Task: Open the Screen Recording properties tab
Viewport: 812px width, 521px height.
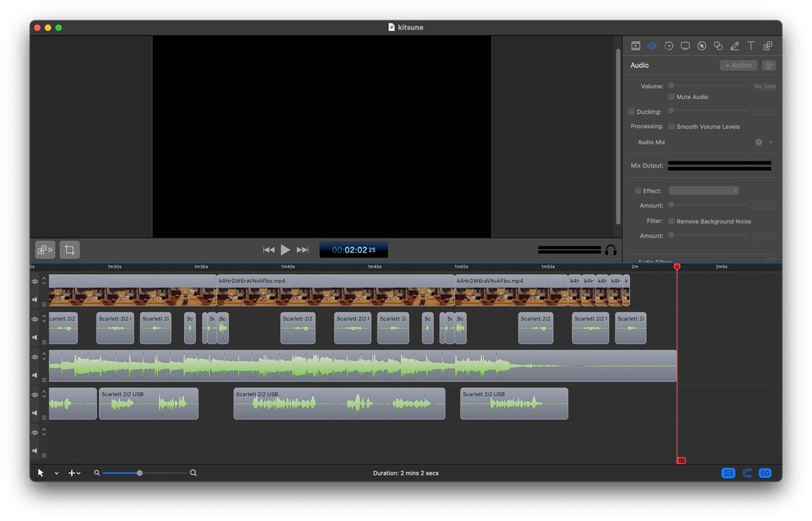Action: tap(685, 46)
